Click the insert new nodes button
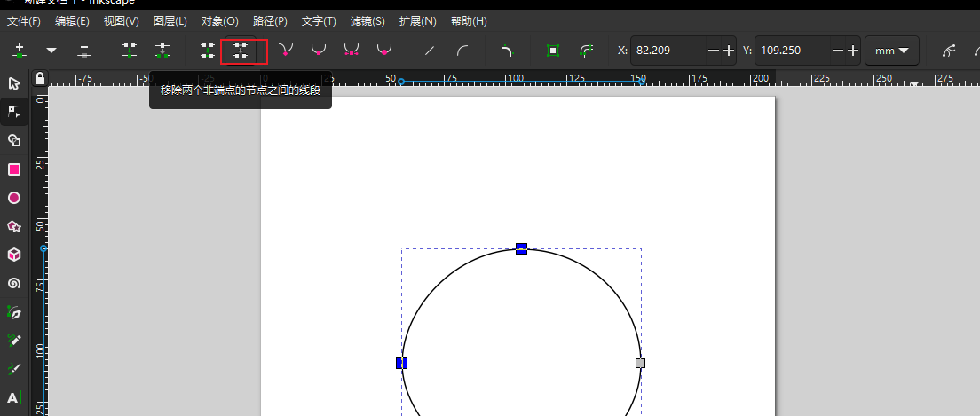Image resolution: width=980 pixels, height=416 pixels. click(20, 51)
